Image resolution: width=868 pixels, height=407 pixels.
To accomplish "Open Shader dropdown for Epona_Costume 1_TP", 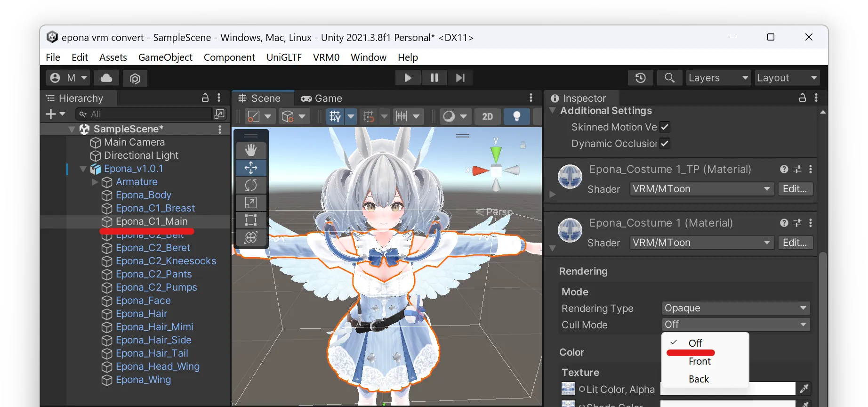I will (702, 189).
